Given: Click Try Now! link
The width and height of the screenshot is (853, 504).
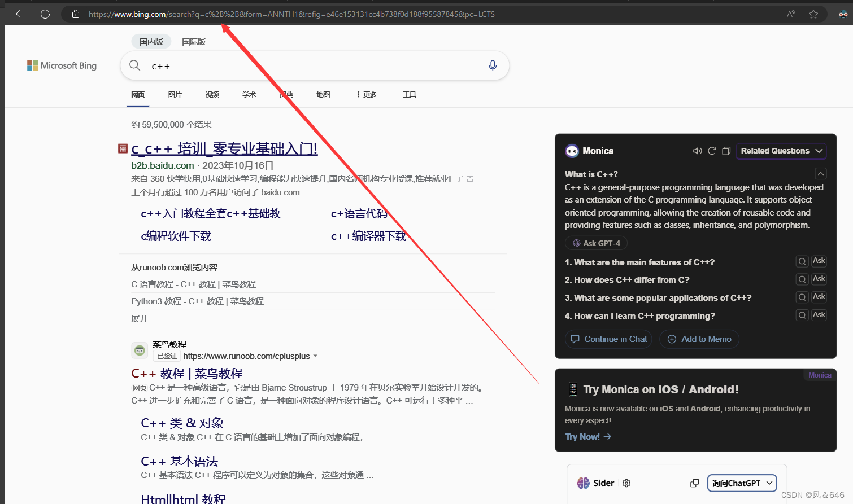Looking at the screenshot, I should (x=588, y=437).
